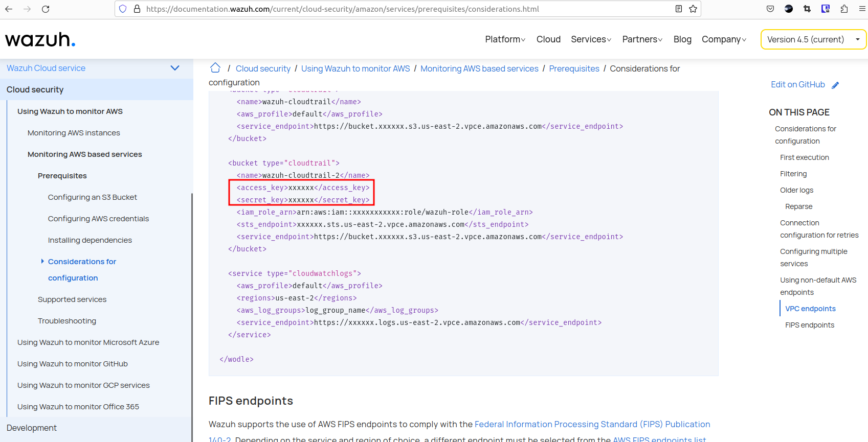868x442 pixels.
Task: Bookmark this page with the star icon
Action: click(693, 9)
